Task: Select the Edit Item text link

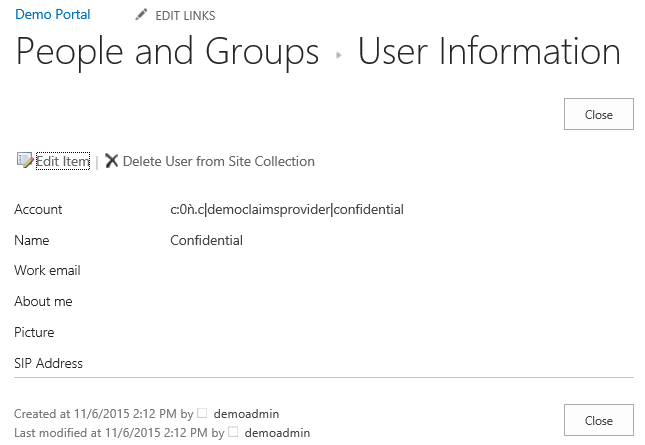Action: [x=62, y=162]
